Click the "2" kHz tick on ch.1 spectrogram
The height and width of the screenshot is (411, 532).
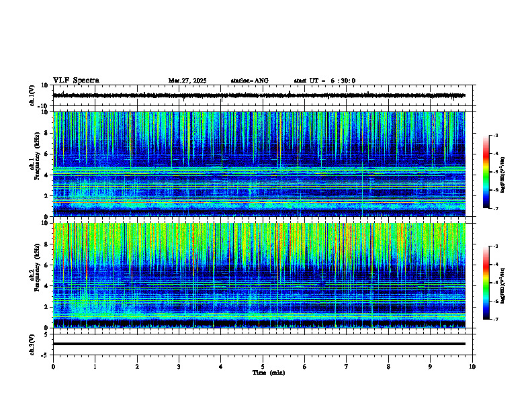[x=46, y=195]
